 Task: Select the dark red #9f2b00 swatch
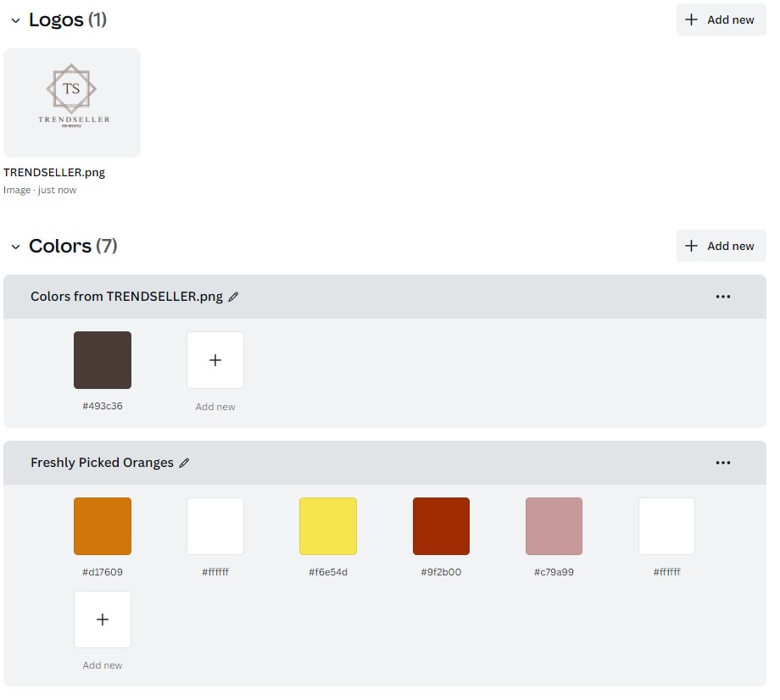[x=441, y=526]
